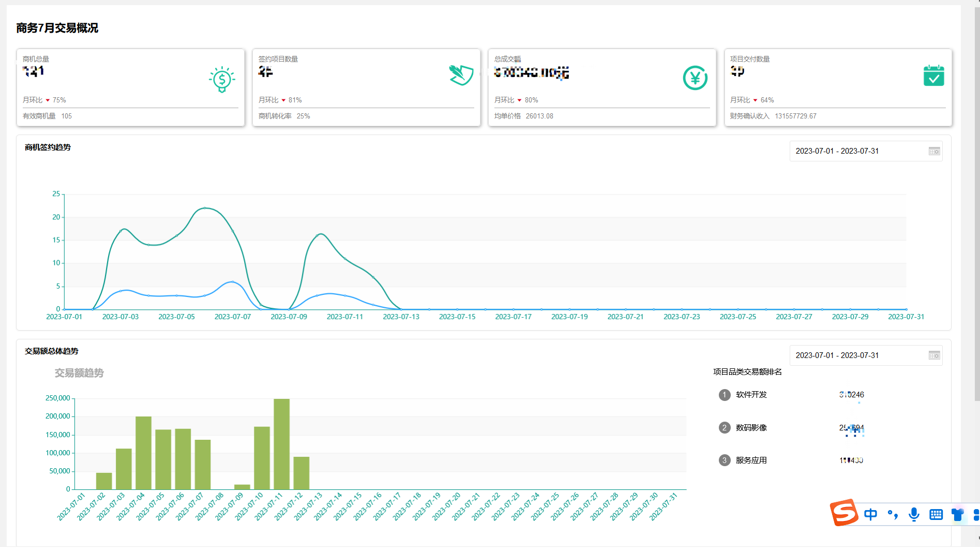Click the small bar for 2023-07-09

coord(242,487)
